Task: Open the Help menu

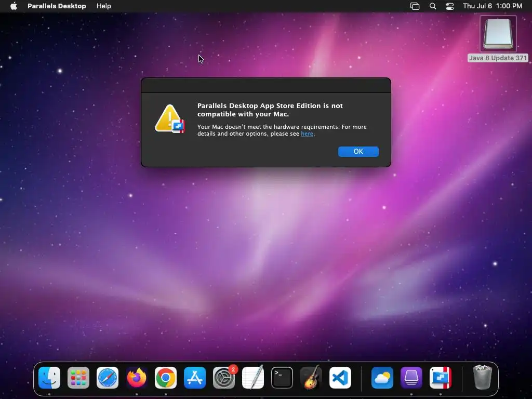Action: point(103,6)
